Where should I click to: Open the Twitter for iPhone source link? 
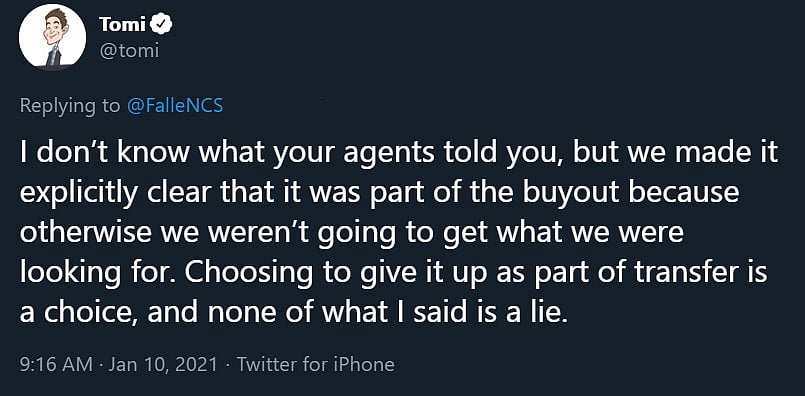coord(316,364)
